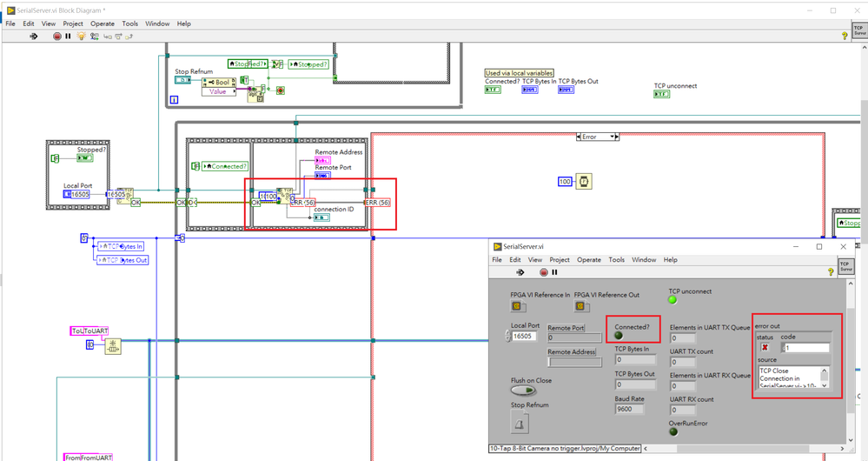Click front panel horizontal scrollbar right arrow
Image resolution: width=868 pixels, height=461 pixels.
click(x=843, y=448)
